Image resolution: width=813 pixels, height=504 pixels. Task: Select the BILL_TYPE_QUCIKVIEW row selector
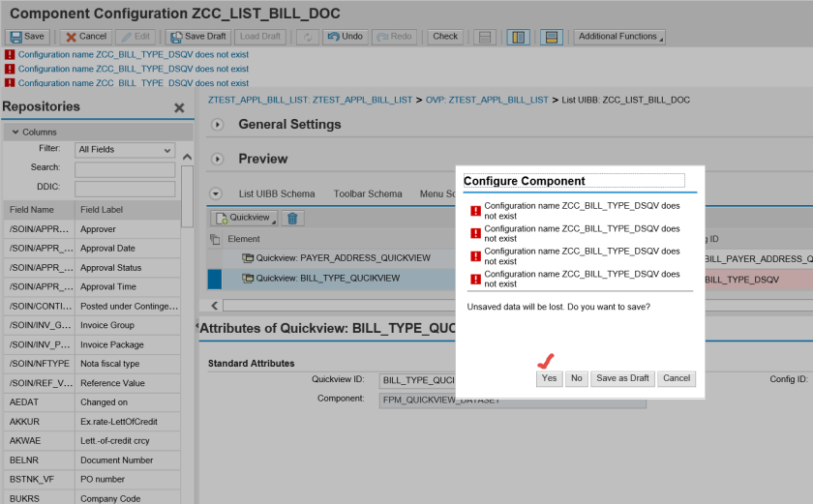pyautogui.click(x=215, y=279)
